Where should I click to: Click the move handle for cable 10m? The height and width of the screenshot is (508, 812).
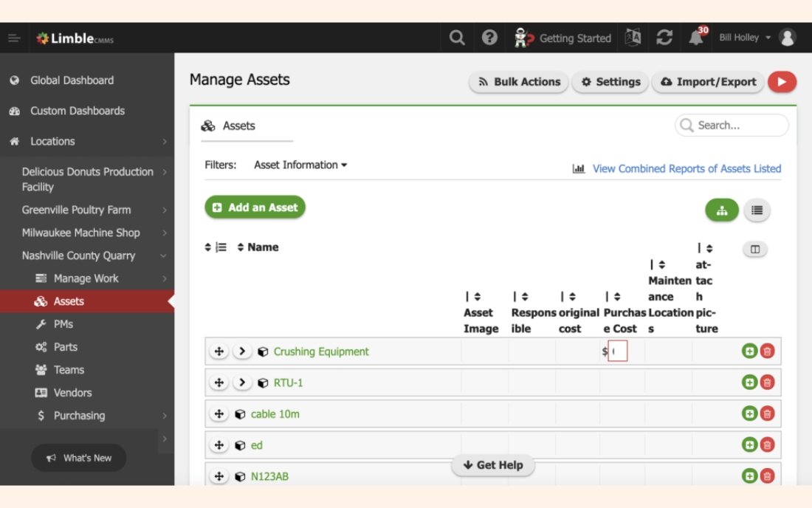[219, 414]
